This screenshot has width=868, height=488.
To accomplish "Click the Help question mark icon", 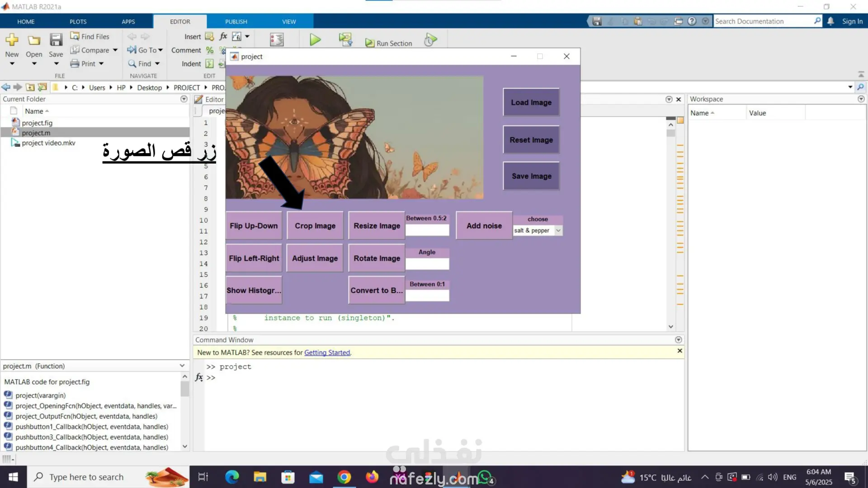I will 692,21.
